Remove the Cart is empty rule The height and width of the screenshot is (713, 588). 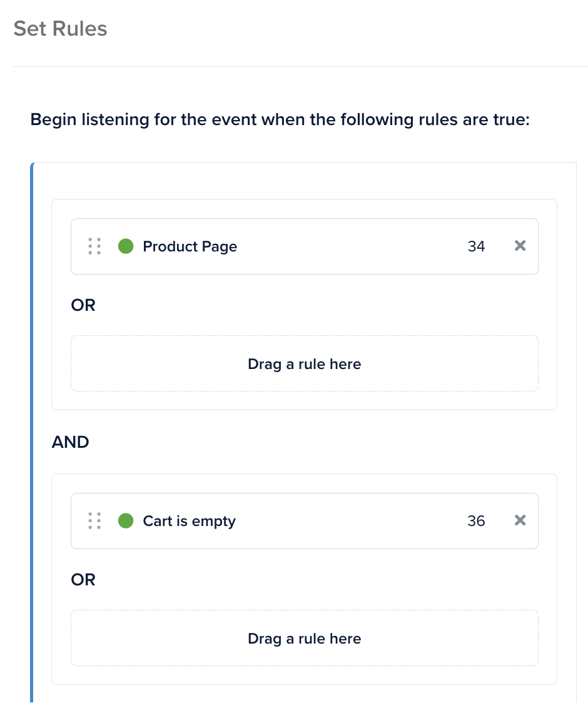tap(520, 520)
